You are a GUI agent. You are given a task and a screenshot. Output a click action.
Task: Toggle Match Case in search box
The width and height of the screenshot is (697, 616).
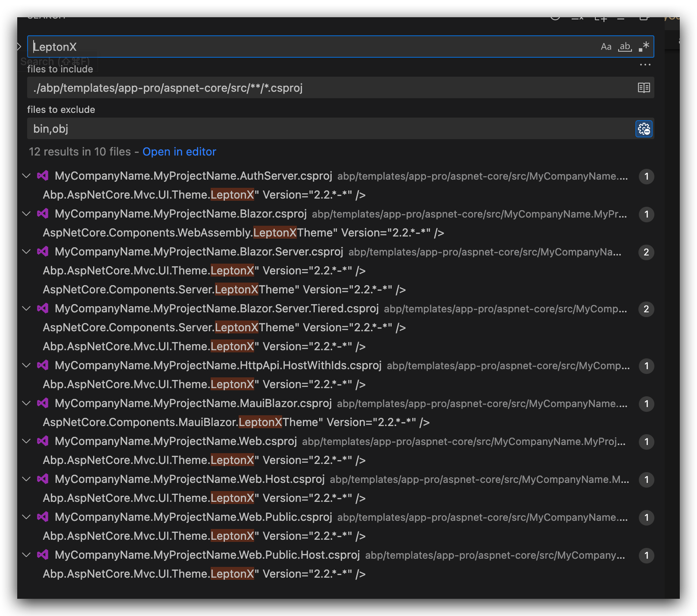(x=606, y=47)
